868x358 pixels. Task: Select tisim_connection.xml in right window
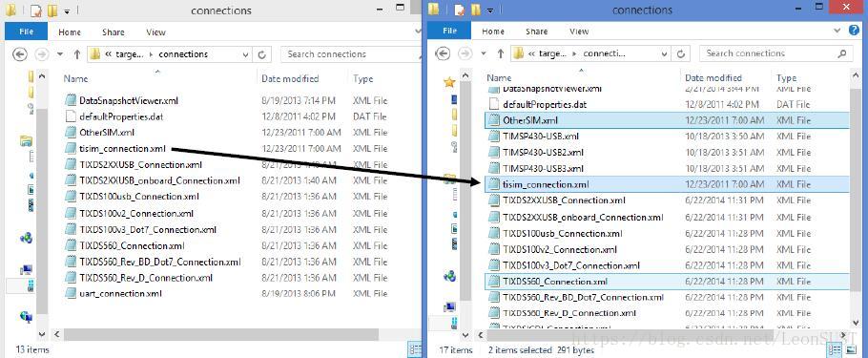click(667, 184)
